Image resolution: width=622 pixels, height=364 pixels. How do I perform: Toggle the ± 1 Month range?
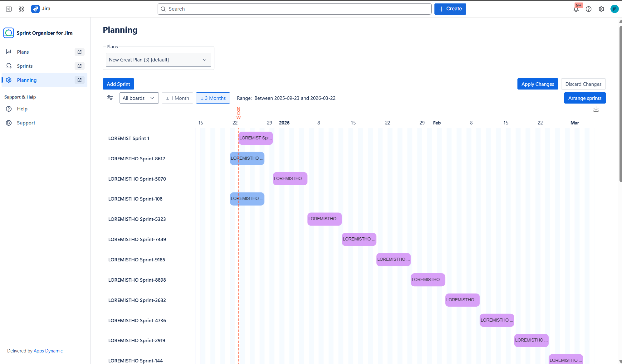coord(177,98)
